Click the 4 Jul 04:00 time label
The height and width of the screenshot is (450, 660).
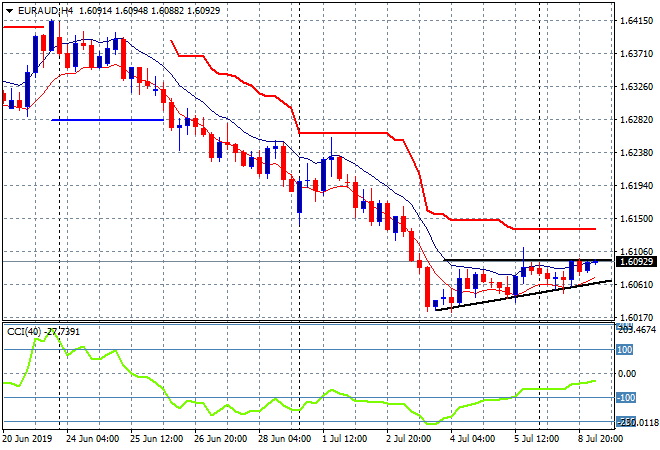(x=472, y=439)
